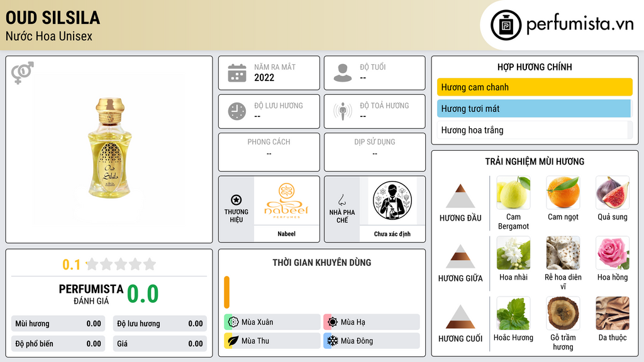This screenshot has height=362, width=644.
Task: Click the Dịp sử dụng info box
Action: 375,152
